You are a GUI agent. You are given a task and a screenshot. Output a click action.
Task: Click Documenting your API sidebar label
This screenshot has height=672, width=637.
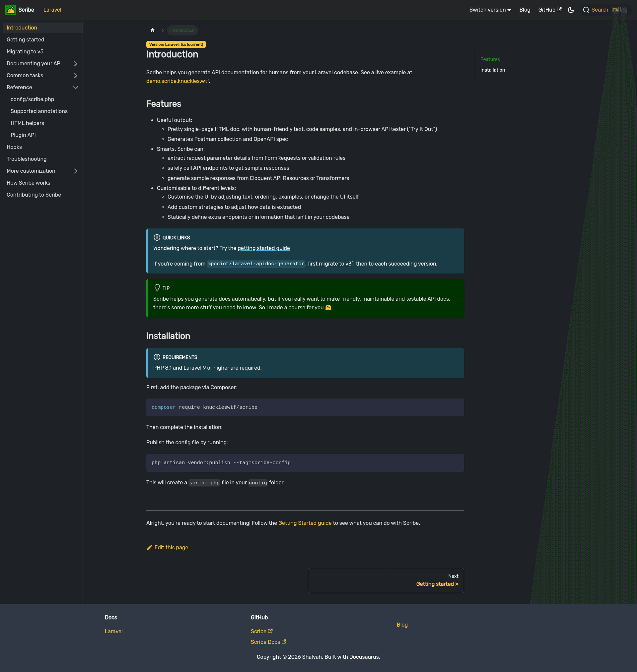(34, 63)
